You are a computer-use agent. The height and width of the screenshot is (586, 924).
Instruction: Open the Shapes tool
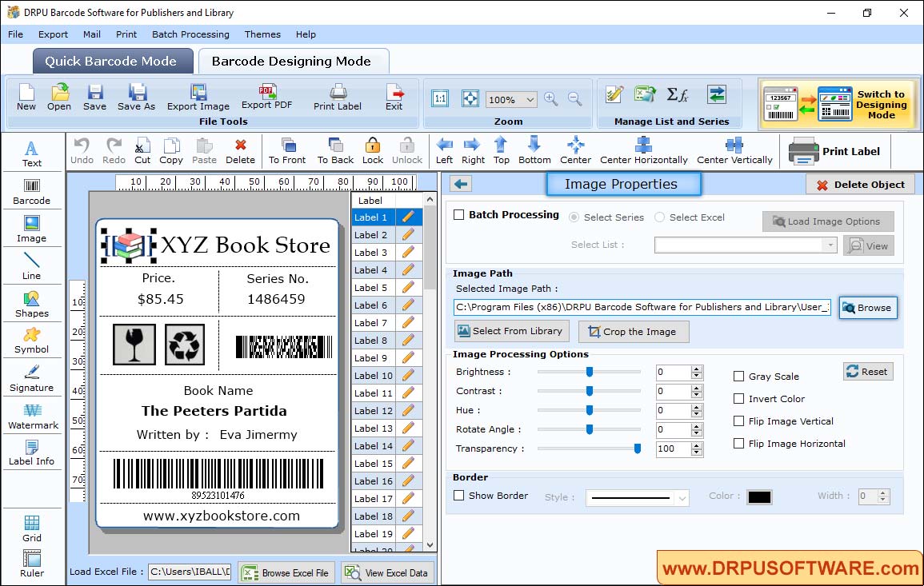click(x=32, y=304)
